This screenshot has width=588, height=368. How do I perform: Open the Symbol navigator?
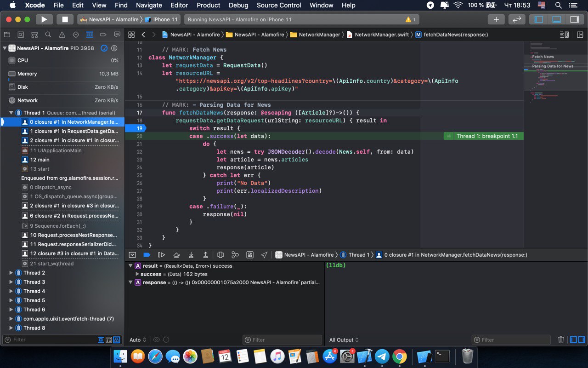(x=34, y=34)
